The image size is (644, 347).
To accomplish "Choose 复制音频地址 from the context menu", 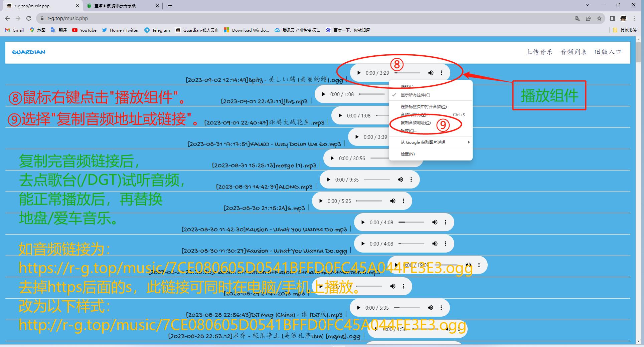I will [x=416, y=122].
